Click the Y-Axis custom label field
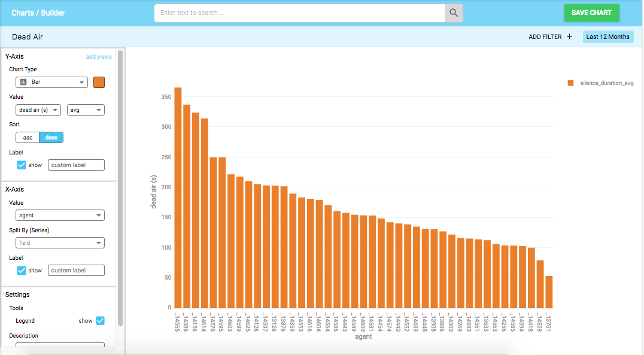Screen dimensions: 644x355 [77, 165]
